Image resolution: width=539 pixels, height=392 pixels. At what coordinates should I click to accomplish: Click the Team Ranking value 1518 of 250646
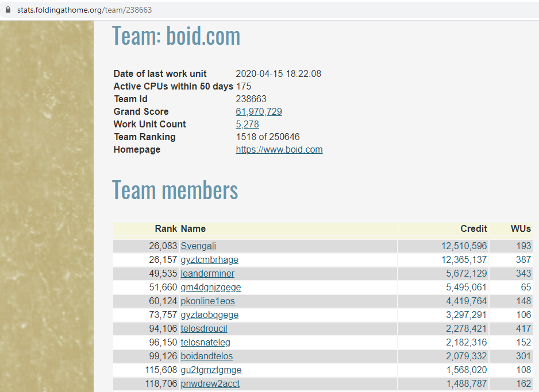pyautogui.click(x=268, y=137)
